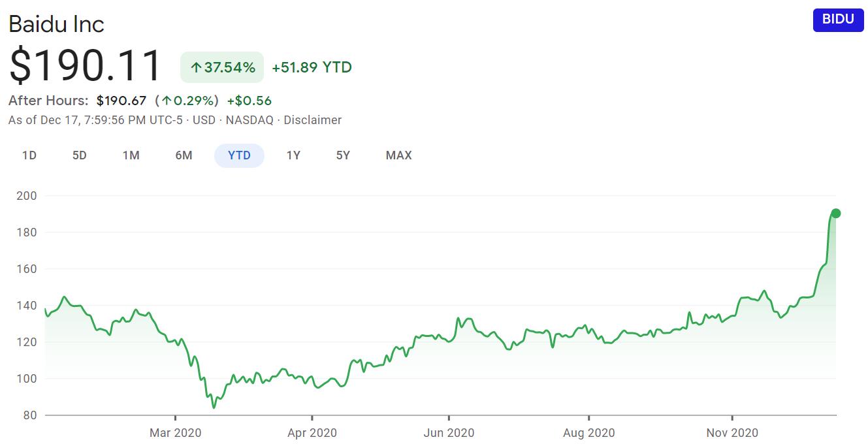Click the After Hours $190.67 price
Screen dimensions: 868x448
click(121, 101)
